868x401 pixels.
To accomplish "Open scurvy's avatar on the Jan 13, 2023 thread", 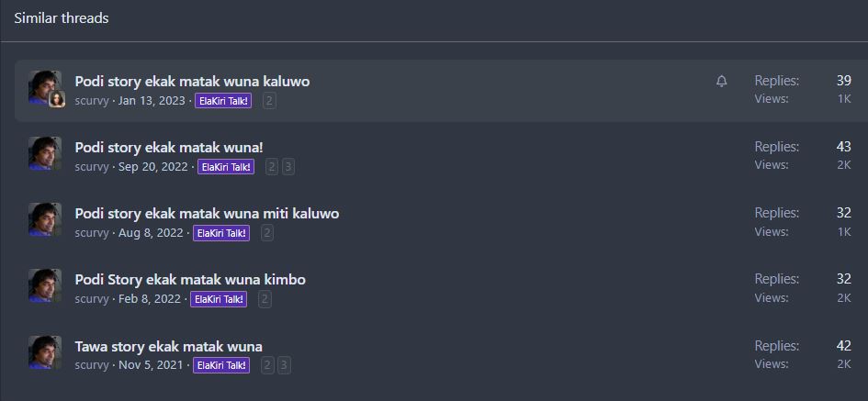I will (44, 87).
